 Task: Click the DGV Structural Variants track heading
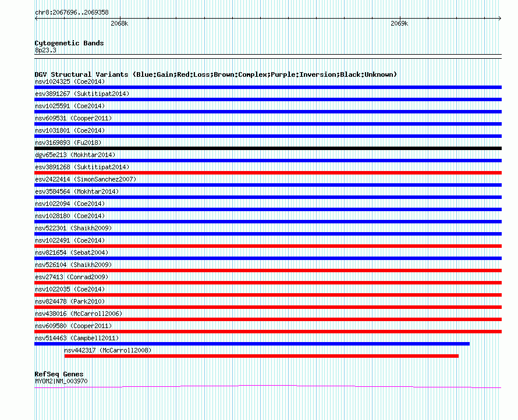click(x=216, y=74)
